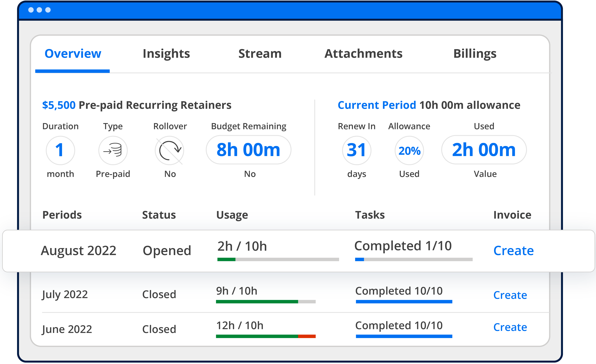596x364 pixels.
Task: Click the Duration 1 month circle
Action: point(60,150)
